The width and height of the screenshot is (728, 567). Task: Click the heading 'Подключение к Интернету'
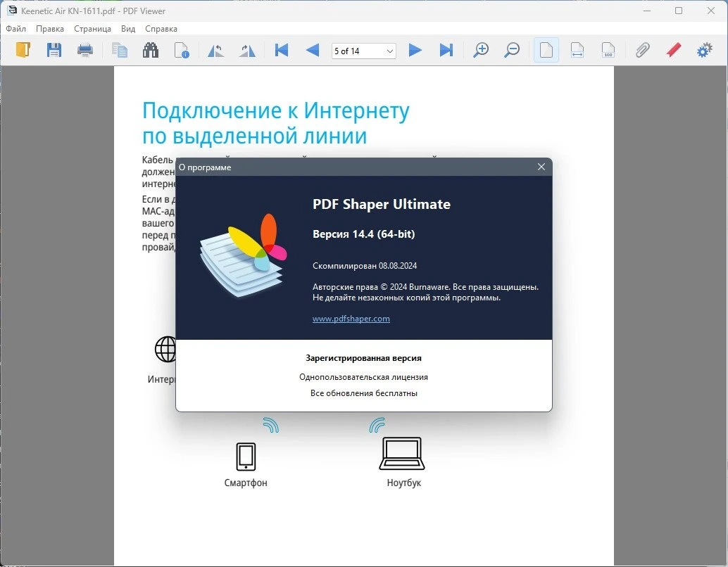[276, 111]
